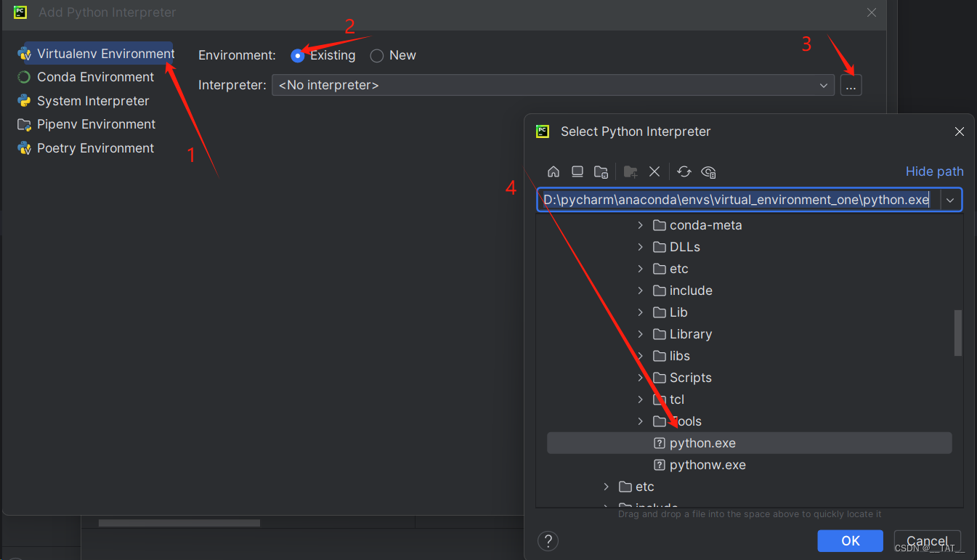Screen dimensions: 977x560
Task: Click the Home directory icon in file chooser
Action: click(x=554, y=171)
